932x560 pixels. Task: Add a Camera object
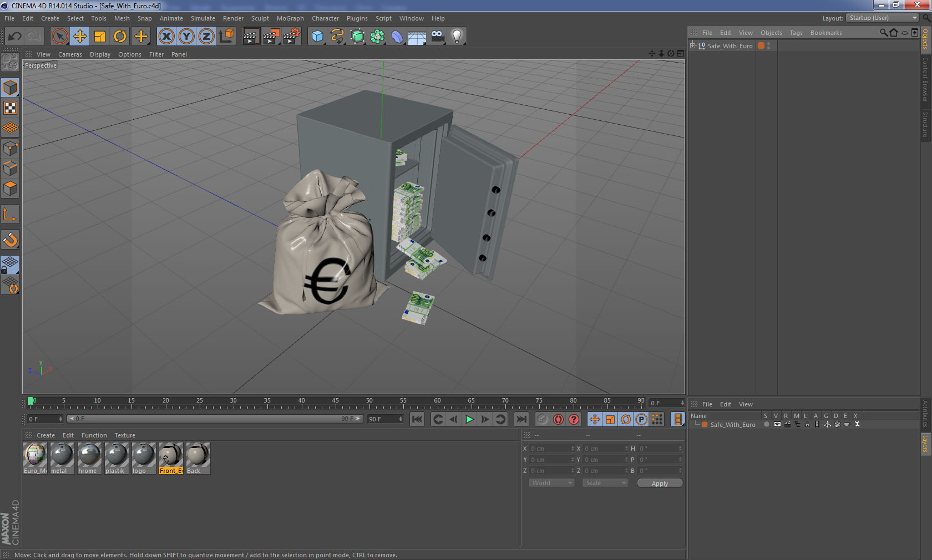437,37
